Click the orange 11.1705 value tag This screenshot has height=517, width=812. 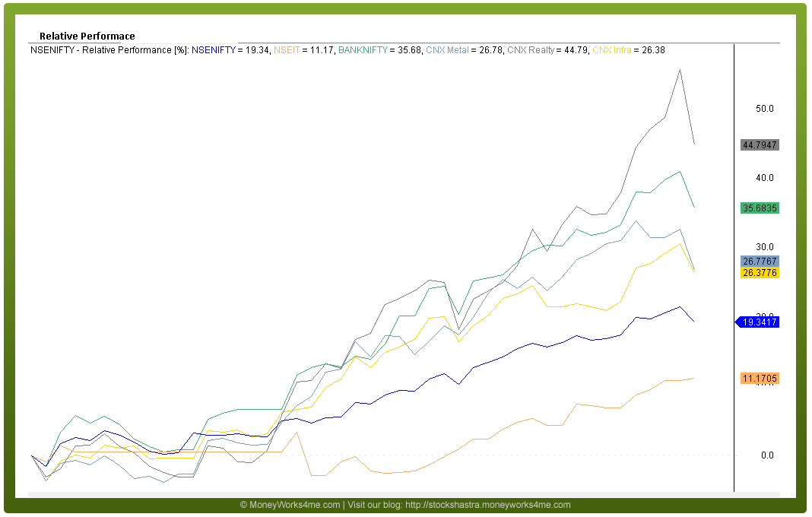[760, 379]
